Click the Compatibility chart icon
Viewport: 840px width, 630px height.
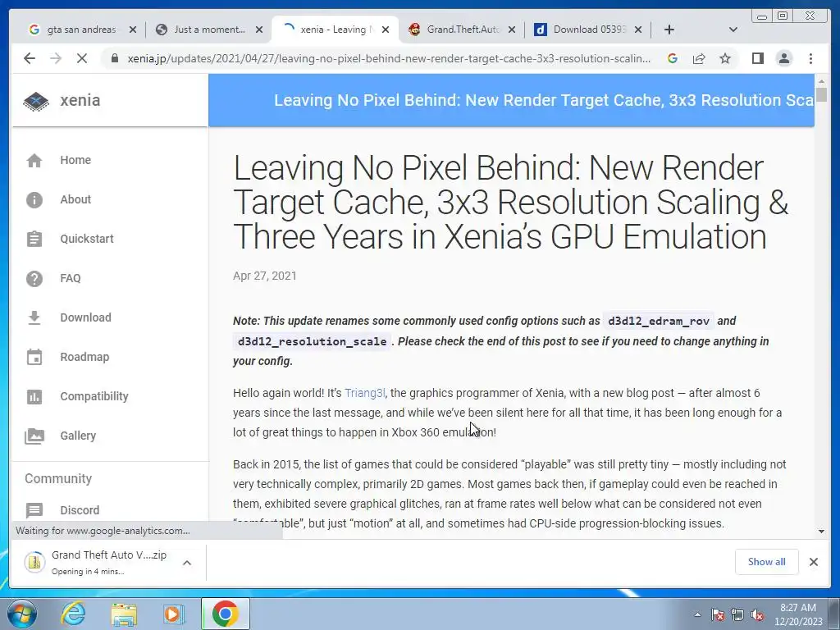[x=34, y=396]
